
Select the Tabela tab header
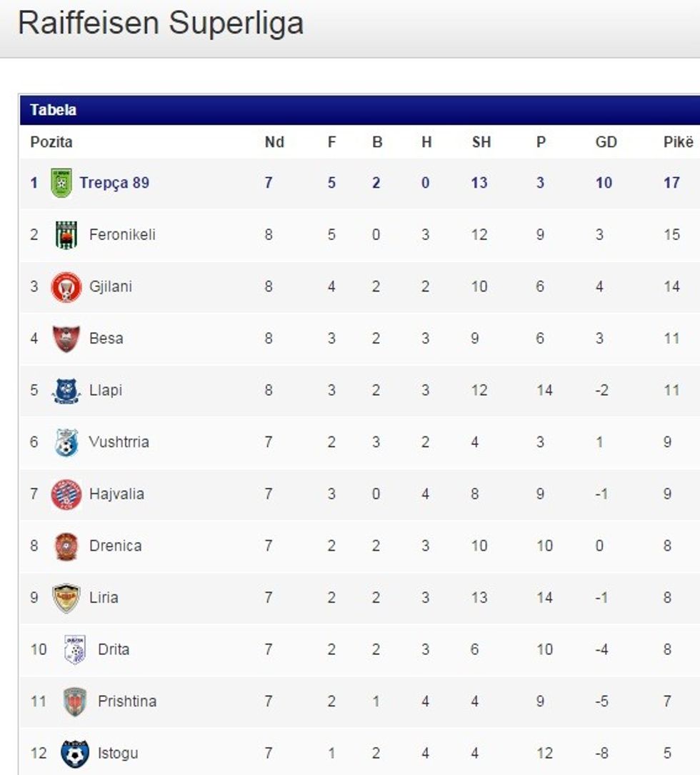click(x=54, y=110)
